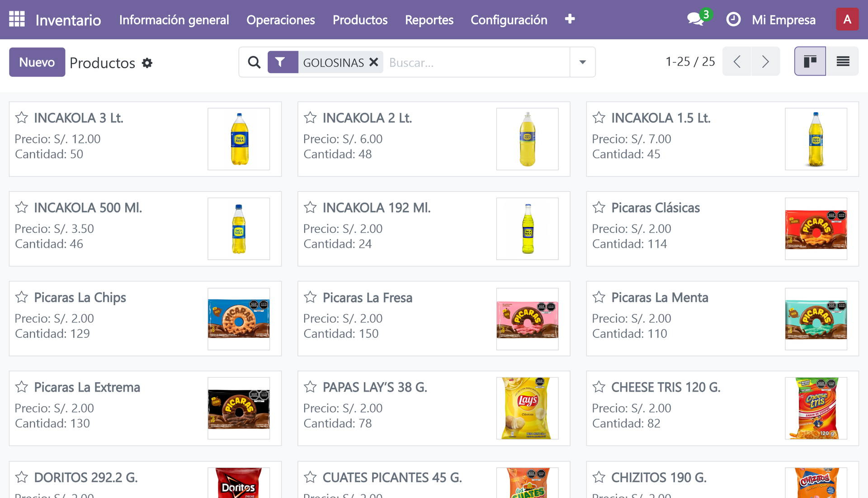Open the Mi Empresa company switcher
The image size is (868, 498).
pyautogui.click(x=783, y=20)
